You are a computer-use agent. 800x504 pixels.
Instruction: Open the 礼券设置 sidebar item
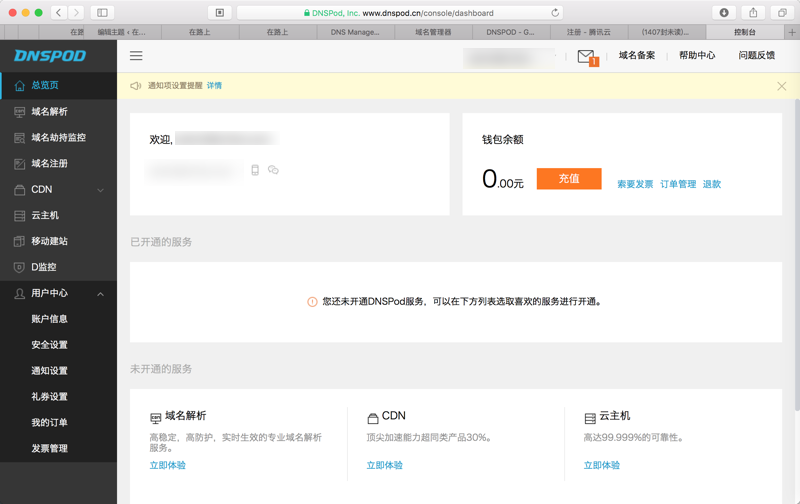point(49,397)
